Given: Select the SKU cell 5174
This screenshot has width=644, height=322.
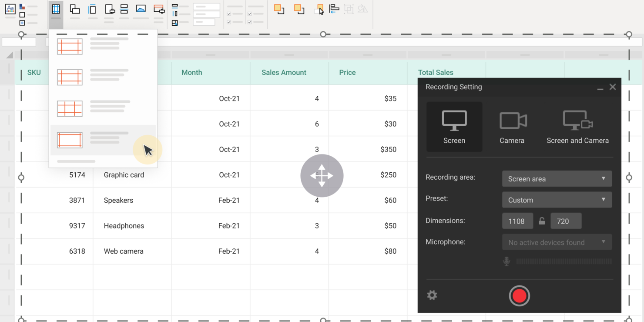Looking at the screenshot, I should 54,175.
